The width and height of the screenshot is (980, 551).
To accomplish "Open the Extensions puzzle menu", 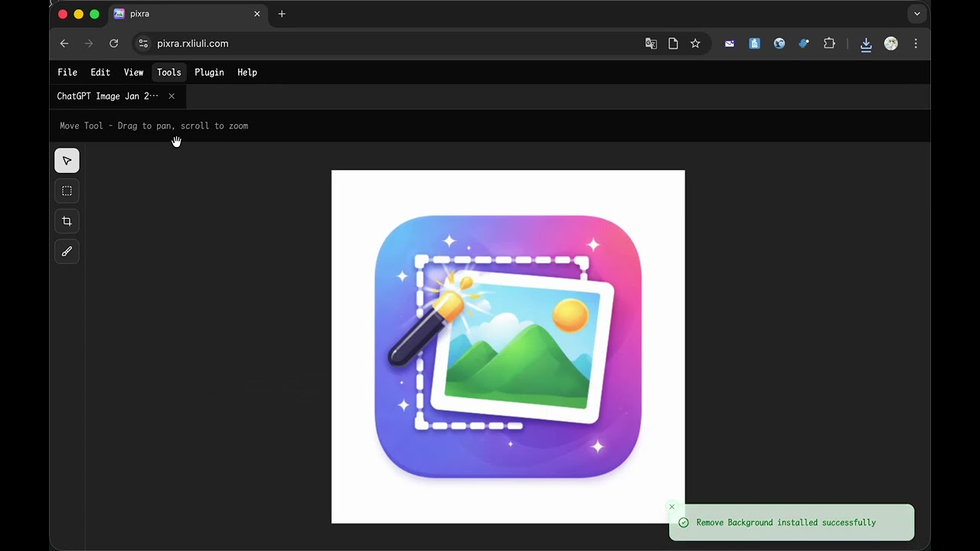I will (x=829, y=44).
